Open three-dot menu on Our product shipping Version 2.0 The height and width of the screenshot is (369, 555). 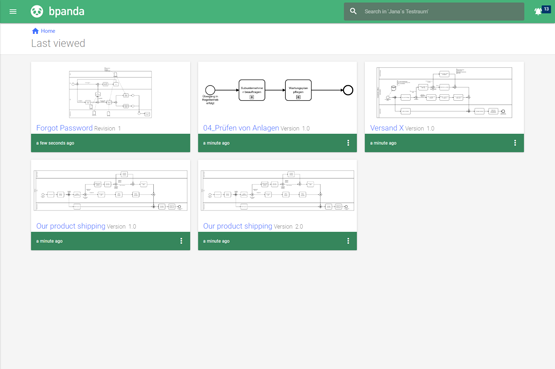click(348, 241)
